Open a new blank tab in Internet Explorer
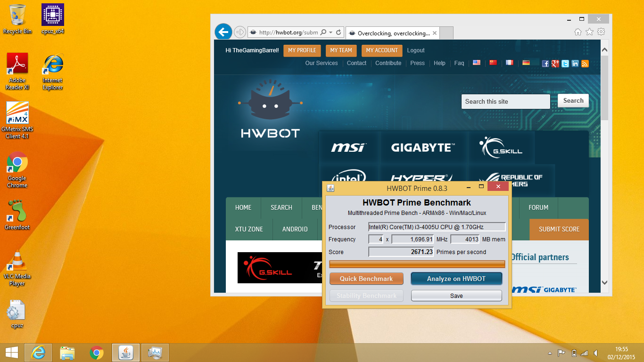The image size is (644, 362). coord(446,33)
